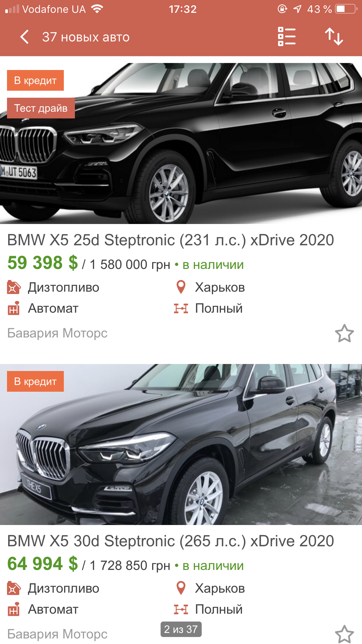Open BMW X5 30d Steptronic title

point(171,541)
